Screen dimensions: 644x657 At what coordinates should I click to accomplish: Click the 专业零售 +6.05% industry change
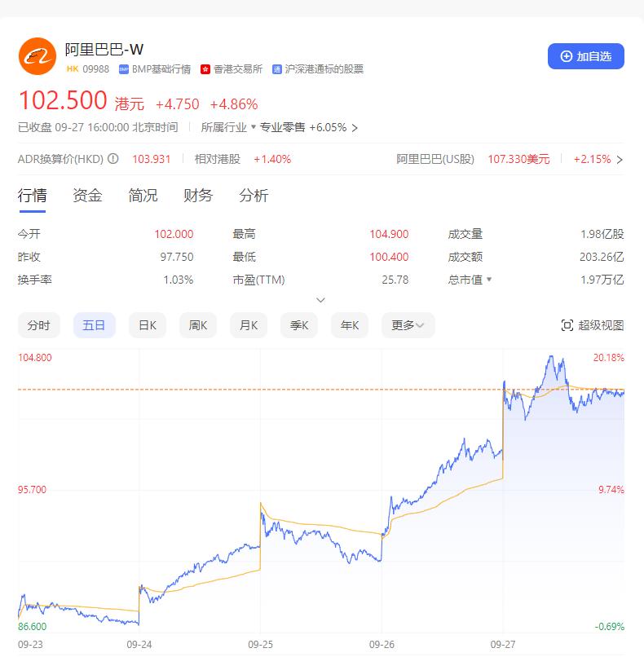click(328, 127)
